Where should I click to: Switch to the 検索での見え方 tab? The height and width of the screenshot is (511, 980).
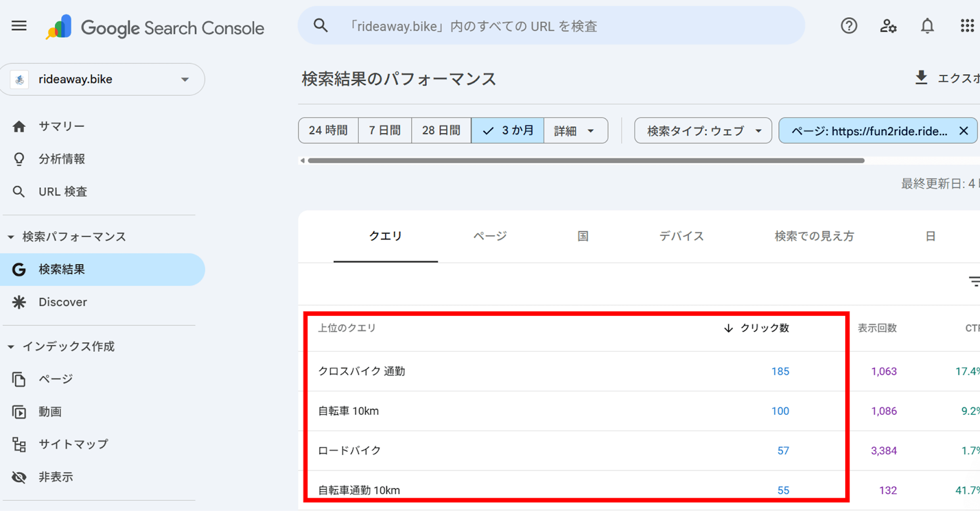tap(814, 236)
